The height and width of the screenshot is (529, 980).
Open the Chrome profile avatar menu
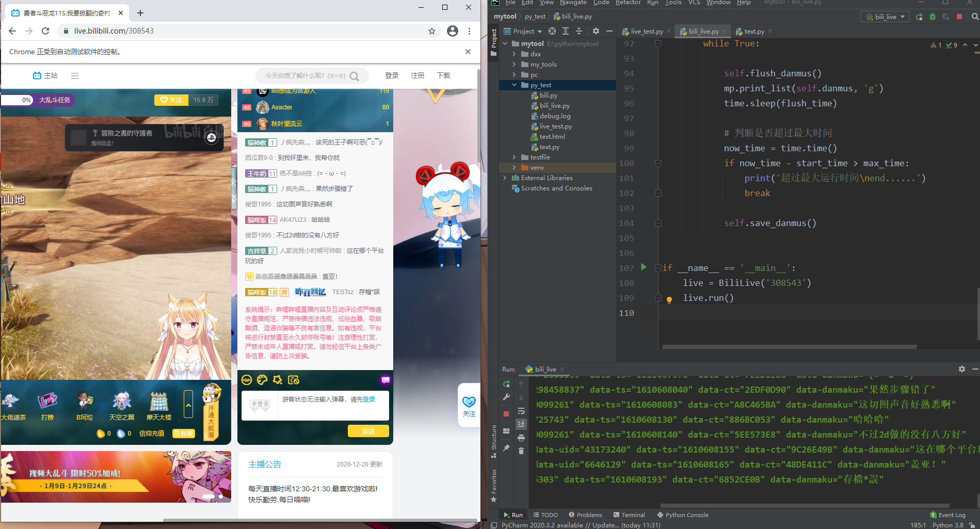tap(453, 31)
